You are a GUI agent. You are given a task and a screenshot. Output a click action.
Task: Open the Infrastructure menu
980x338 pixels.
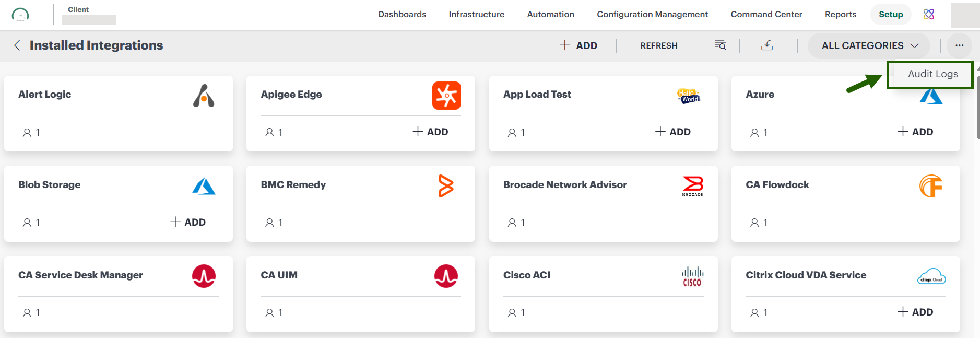point(477,14)
